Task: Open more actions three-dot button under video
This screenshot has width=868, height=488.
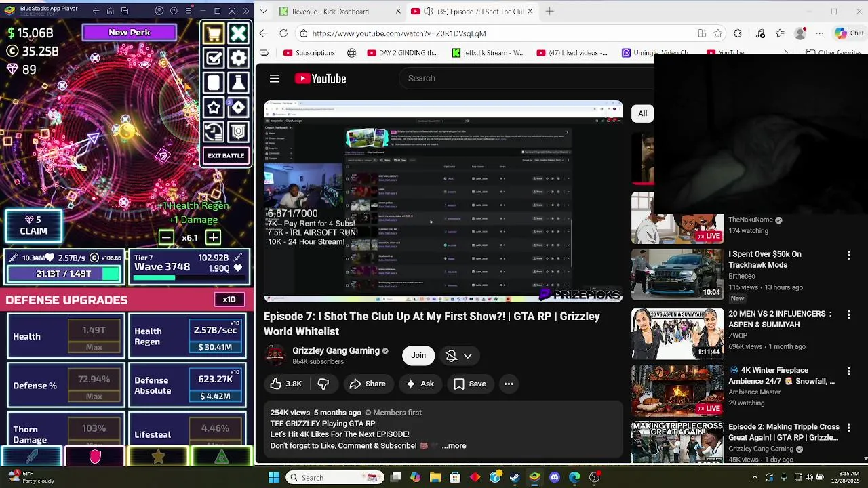Action: point(509,384)
